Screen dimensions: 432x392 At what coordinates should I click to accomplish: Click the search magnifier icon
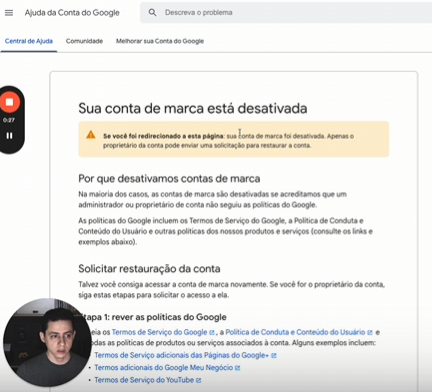(152, 13)
